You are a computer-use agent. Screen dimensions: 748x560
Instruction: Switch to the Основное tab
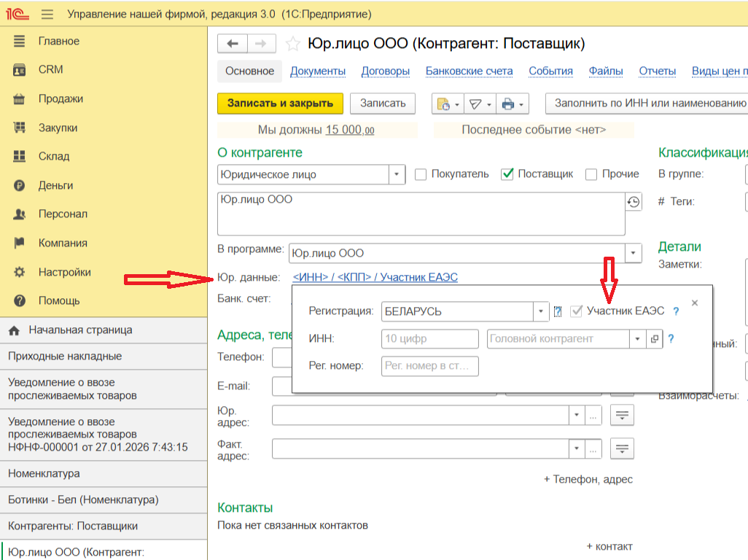pyautogui.click(x=249, y=71)
